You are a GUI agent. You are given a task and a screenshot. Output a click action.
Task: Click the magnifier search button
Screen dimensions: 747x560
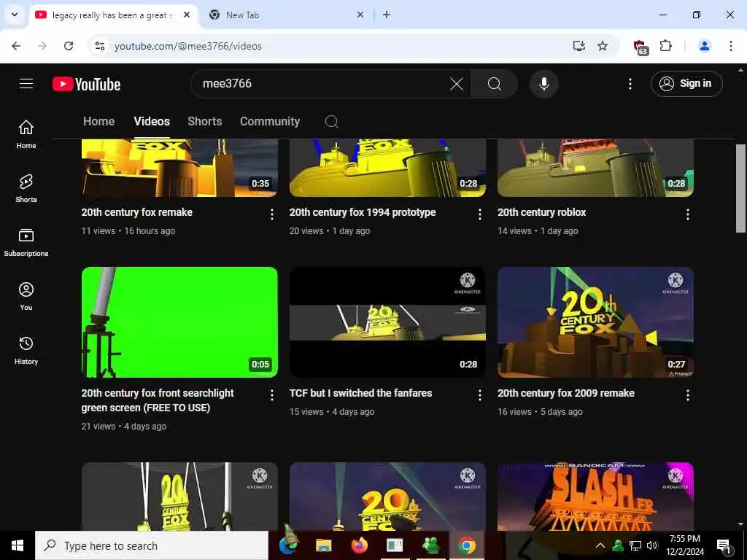point(495,85)
